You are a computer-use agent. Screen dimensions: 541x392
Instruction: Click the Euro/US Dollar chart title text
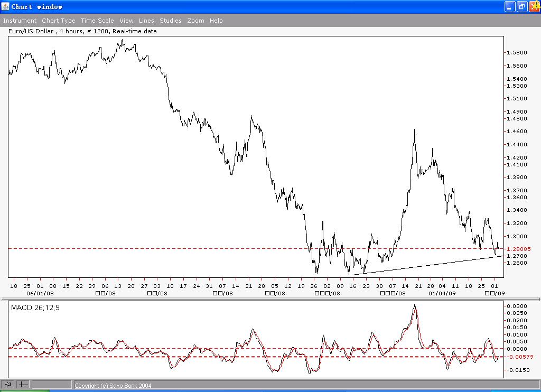click(x=82, y=31)
